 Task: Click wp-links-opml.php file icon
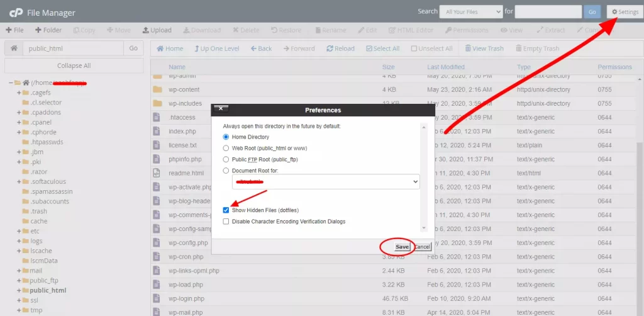[x=156, y=271]
